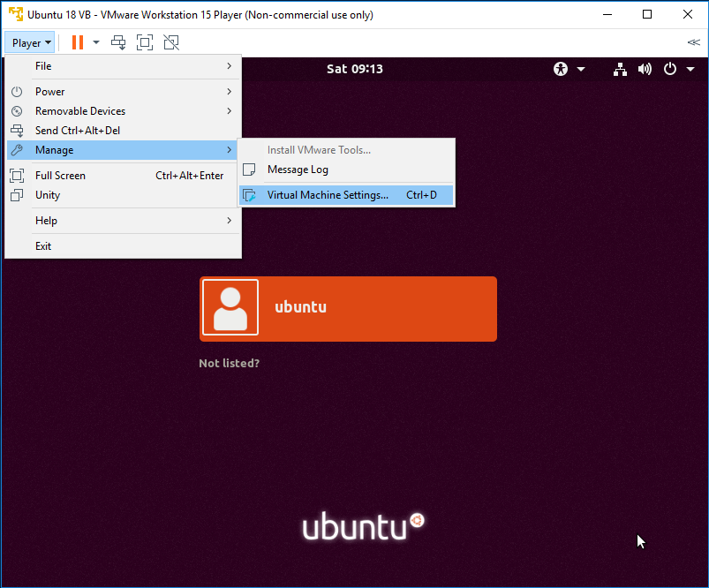Click the Send Ctrl+Alt+Del toolbar icon
The image size is (709, 588).
(x=118, y=42)
